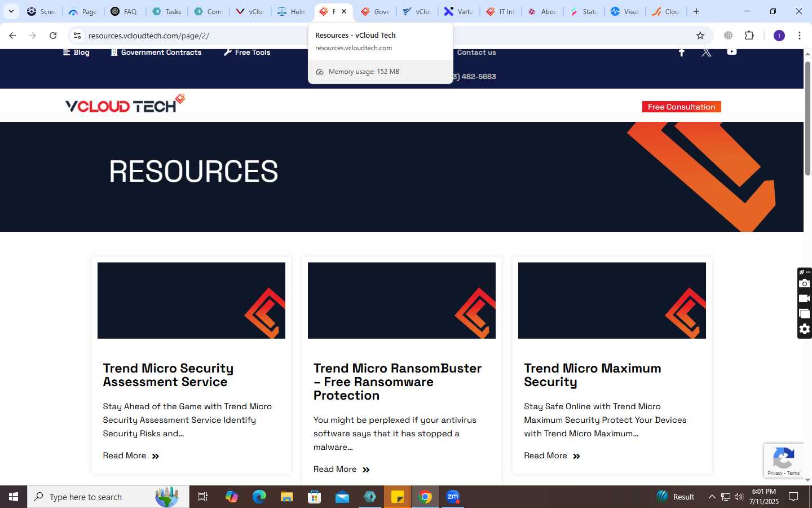
Task: Click the screenshot camera icon in side widget
Action: 805,283
